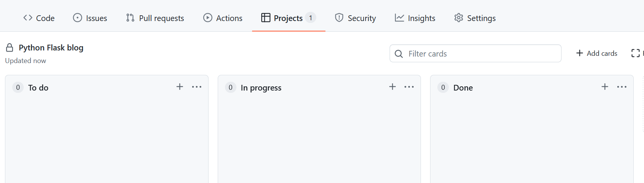
Task: Open the In progress column options menu
Action: coord(409,87)
